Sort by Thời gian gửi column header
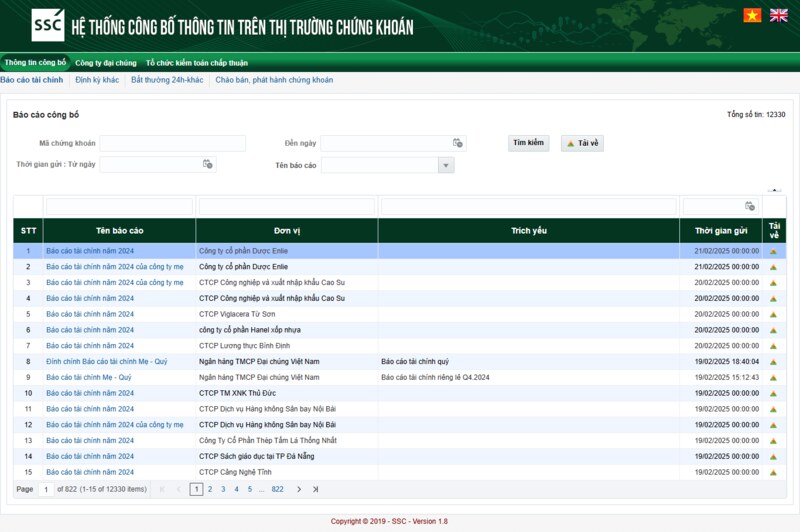The height and width of the screenshot is (532, 800). [x=721, y=231]
